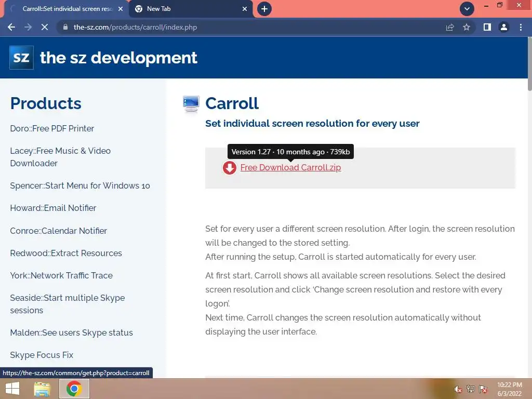Open Conroe::Calendar Notifier product page

[x=58, y=231]
